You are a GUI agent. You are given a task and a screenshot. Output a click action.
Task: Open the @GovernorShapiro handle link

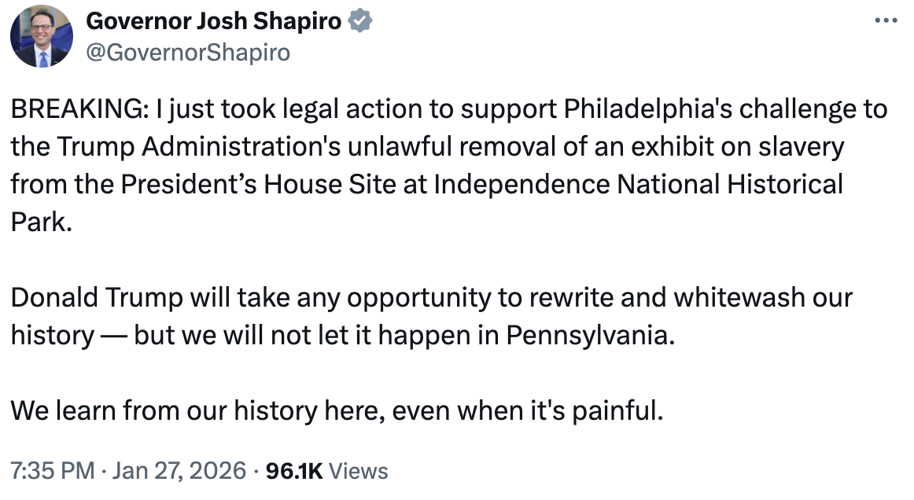pos(190,52)
